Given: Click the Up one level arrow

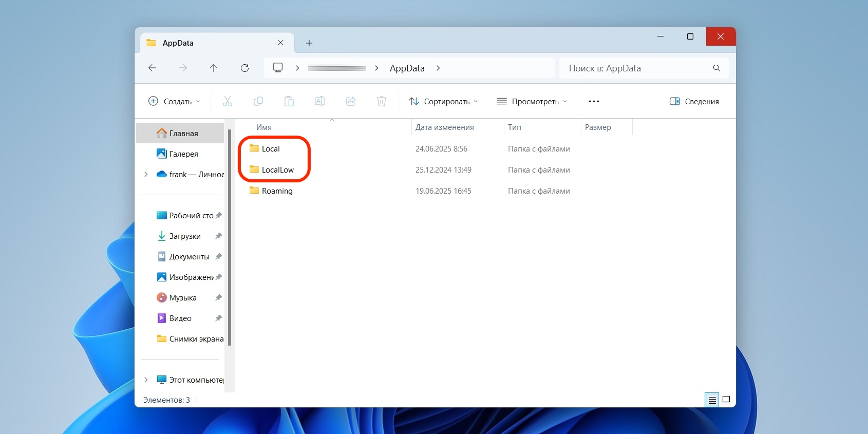Looking at the screenshot, I should click(x=214, y=68).
